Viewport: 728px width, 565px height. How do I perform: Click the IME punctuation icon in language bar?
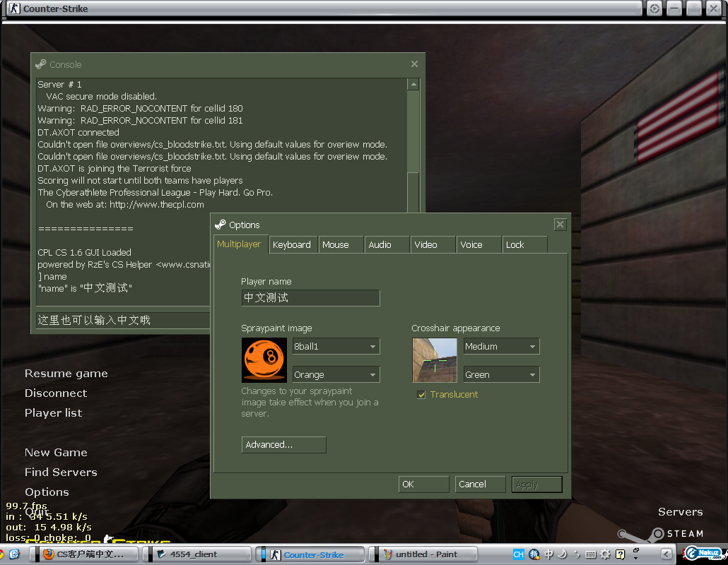coord(577,554)
